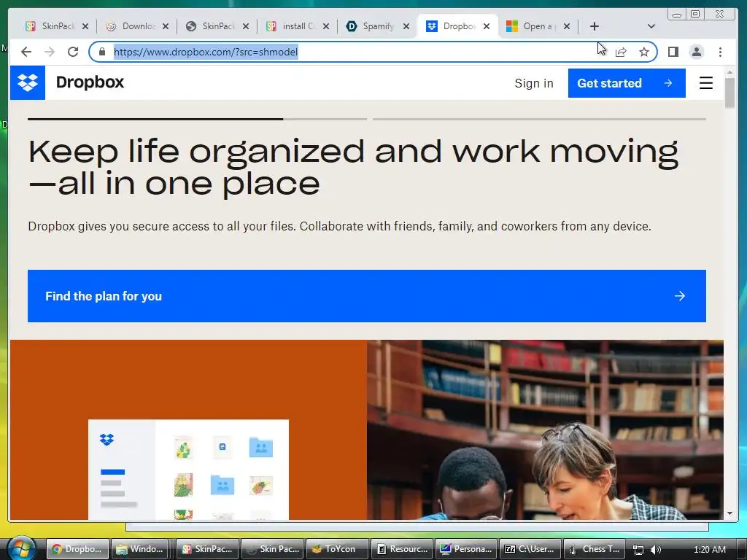Image resolution: width=747 pixels, height=560 pixels.
Task: Click the network tray icon
Action: 638,550
